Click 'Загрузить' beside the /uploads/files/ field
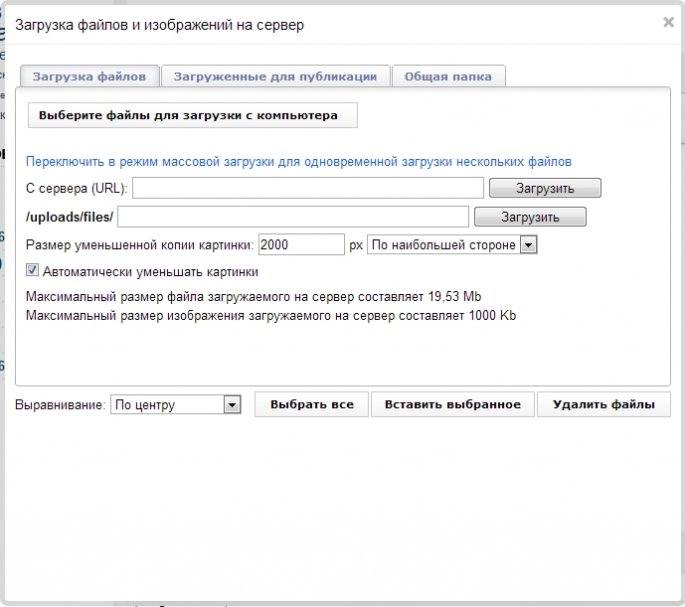 530,217
